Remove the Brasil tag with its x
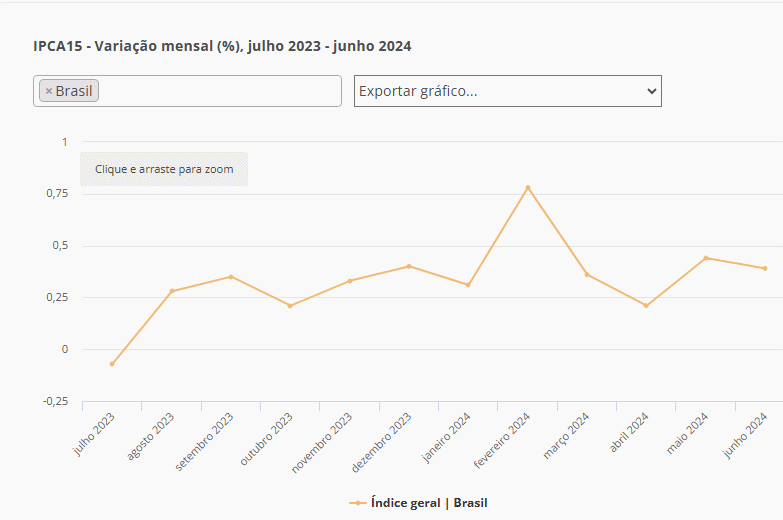 (48, 91)
